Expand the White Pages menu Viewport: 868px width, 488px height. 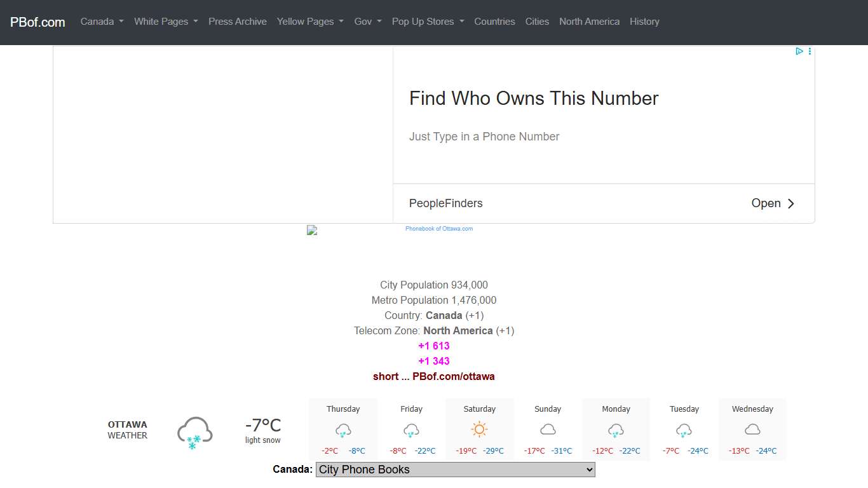coord(166,22)
